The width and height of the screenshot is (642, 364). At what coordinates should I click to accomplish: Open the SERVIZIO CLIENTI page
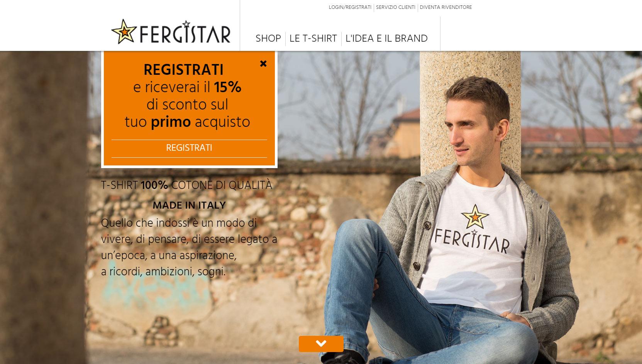(395, 7)
